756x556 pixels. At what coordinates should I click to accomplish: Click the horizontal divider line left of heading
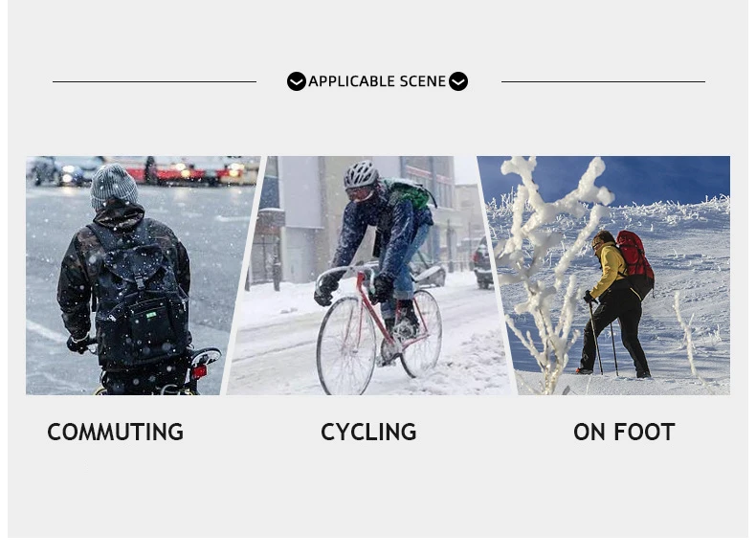pyautogui.click(x=154, y=81)
